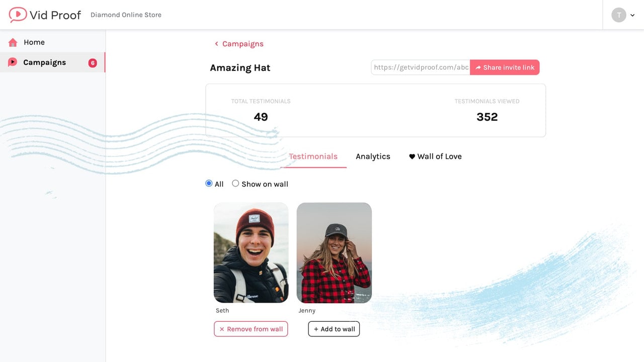644x362 pixels.
Task: Select the All radio button
Action: click(x=209, y=184)
